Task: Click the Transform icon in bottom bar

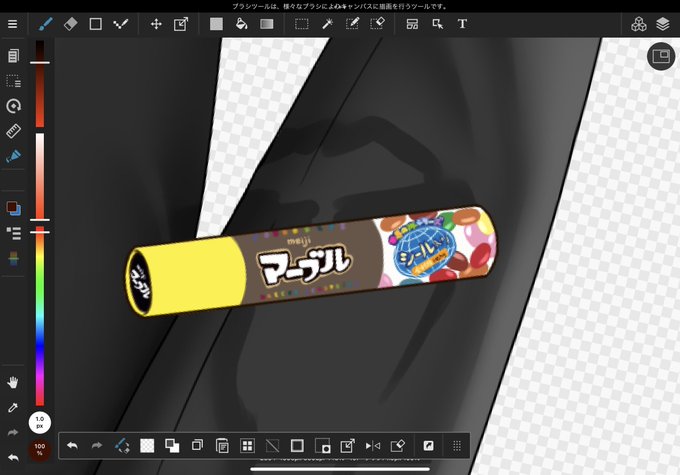Action: 347,446
